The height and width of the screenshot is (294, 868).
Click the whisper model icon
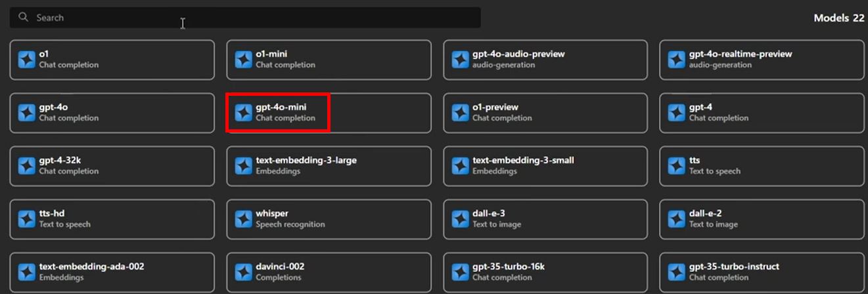(243, 219)
